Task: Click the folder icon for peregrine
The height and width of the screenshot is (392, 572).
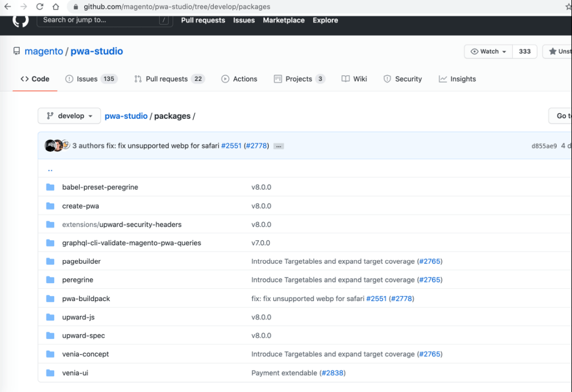Action: (50, 280)
